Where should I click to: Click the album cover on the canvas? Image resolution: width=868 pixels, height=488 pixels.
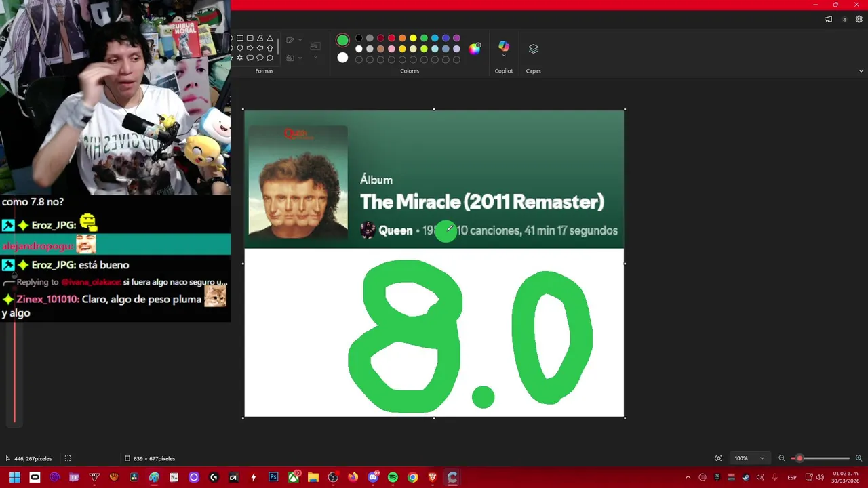(x=298, y=182)
